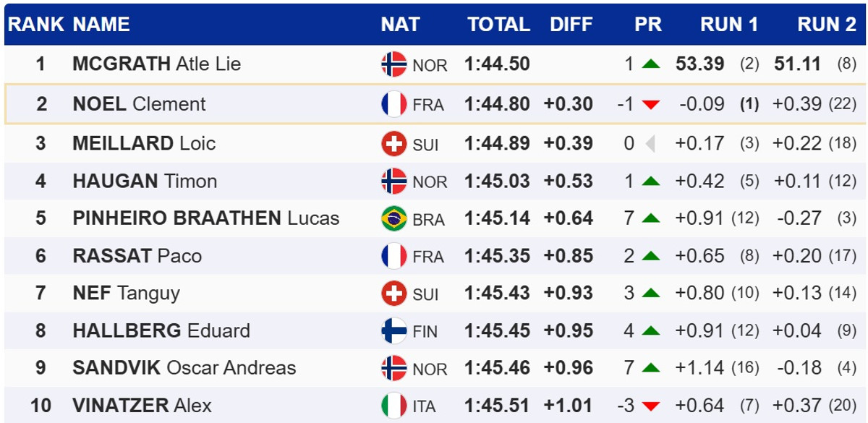This screenshot has width=868, height=423.
Task: Sort by the NAT column header
Action: (400, 25)
